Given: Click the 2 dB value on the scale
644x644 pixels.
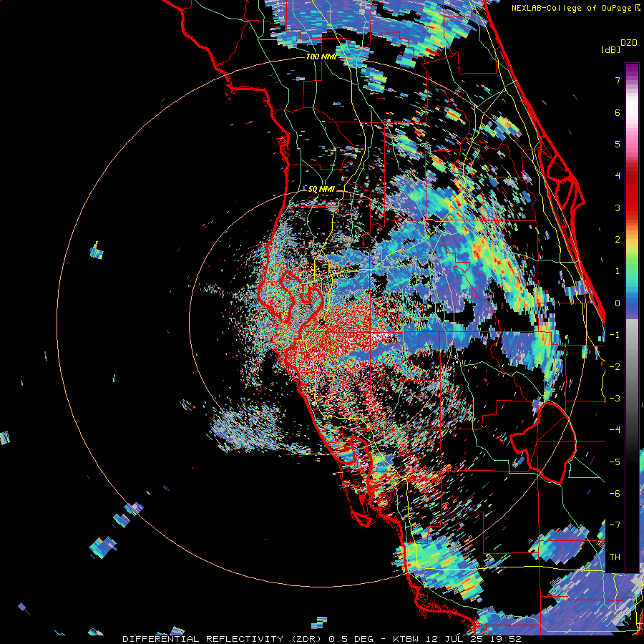Looking at the screenshot, I should [618, 240].
